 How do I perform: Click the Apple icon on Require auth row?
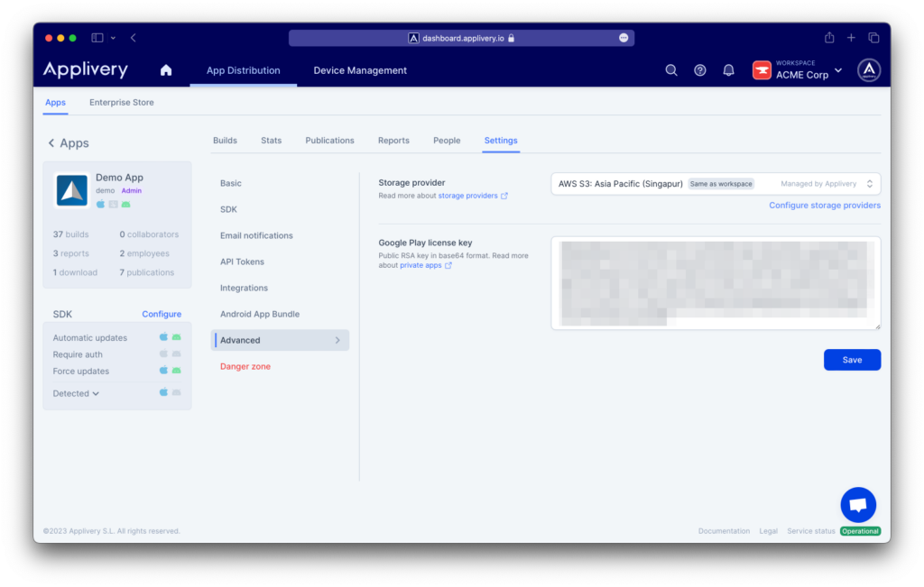click(x=163, y=353)
